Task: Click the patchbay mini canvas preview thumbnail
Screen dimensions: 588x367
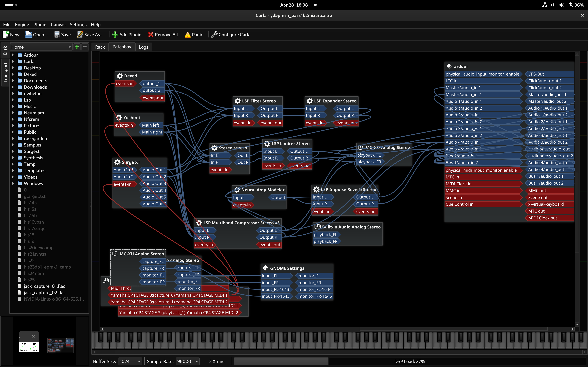Action: point(60,345)
